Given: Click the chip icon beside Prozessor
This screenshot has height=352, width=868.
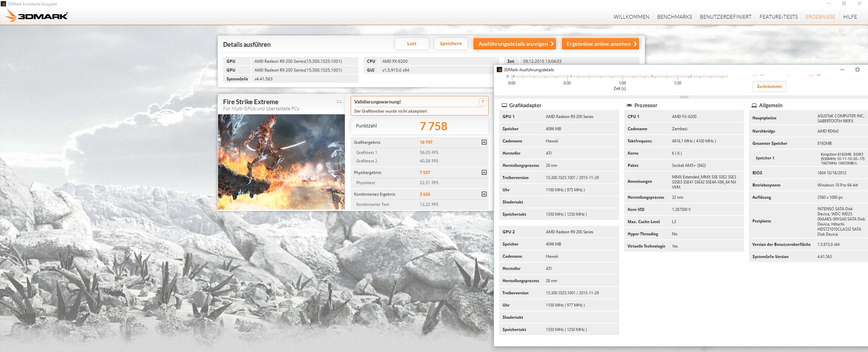Looking at the screenshot, I should click(x=629, y=105).
